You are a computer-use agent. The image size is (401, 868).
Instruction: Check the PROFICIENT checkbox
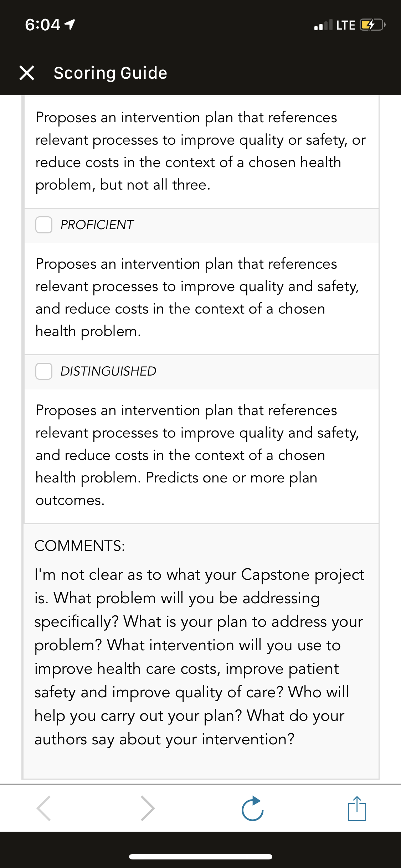[x=44, y=225]
